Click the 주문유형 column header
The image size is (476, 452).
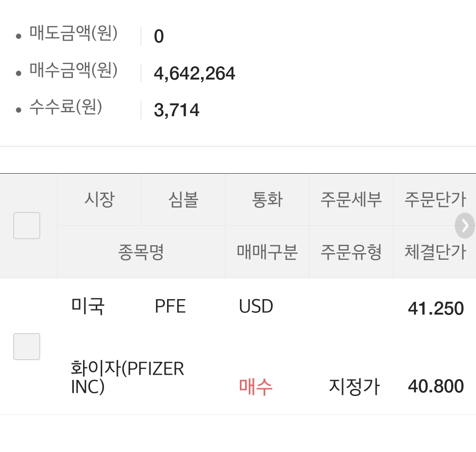(351, 252)
